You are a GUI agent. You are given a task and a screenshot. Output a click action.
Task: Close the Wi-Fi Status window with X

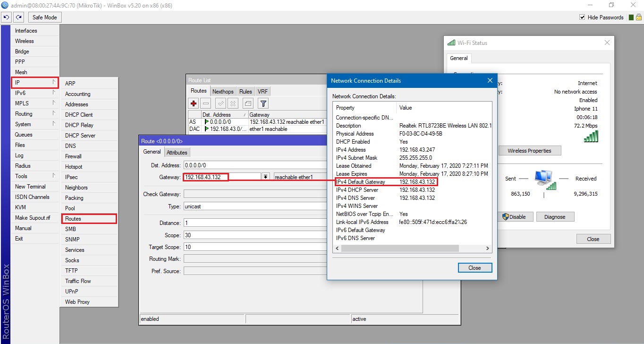pyautogui.click(x=607, y=43)
